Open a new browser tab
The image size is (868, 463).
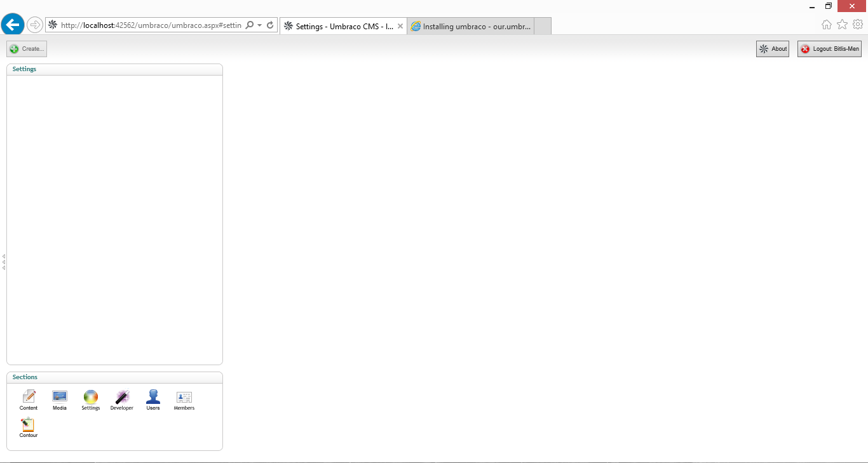(x=543, y=26)
